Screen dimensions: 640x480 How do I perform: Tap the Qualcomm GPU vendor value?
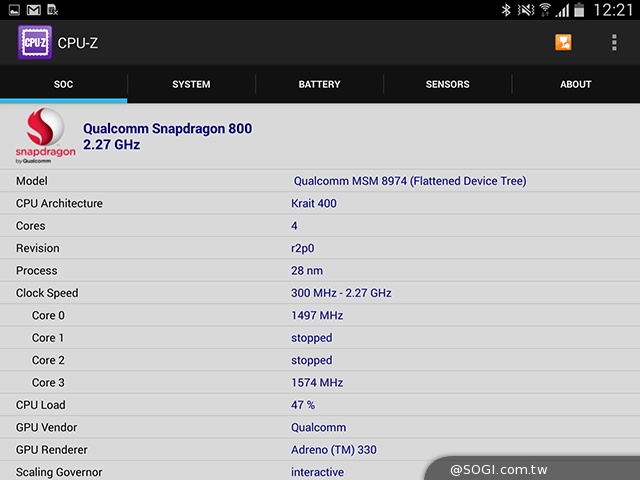coord(318,427)
